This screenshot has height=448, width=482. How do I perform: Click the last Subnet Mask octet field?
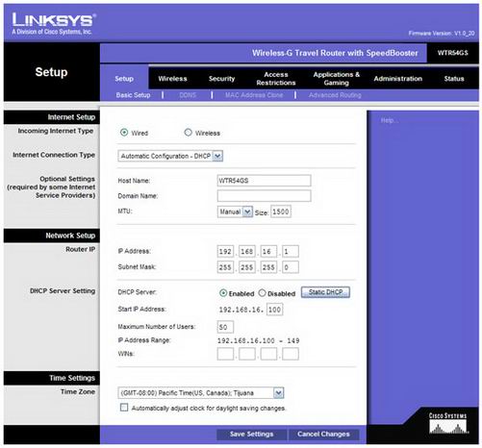(x=291, y=267)
